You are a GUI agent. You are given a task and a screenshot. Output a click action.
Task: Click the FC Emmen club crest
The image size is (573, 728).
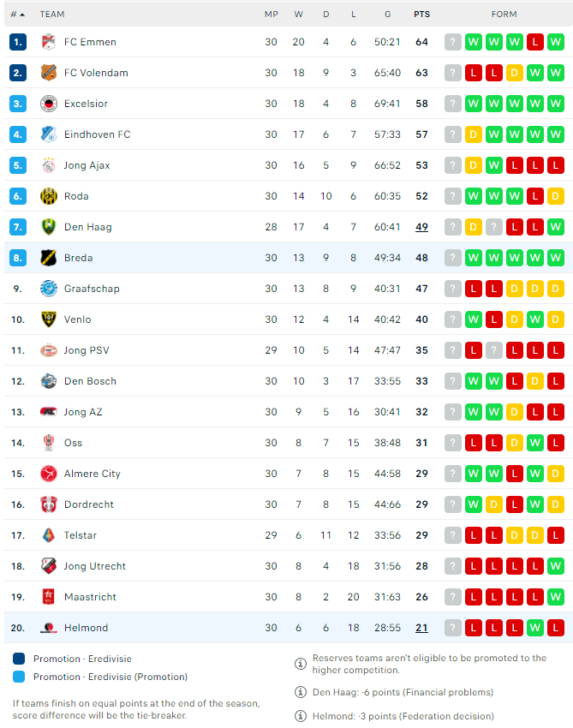click(48, 42)
